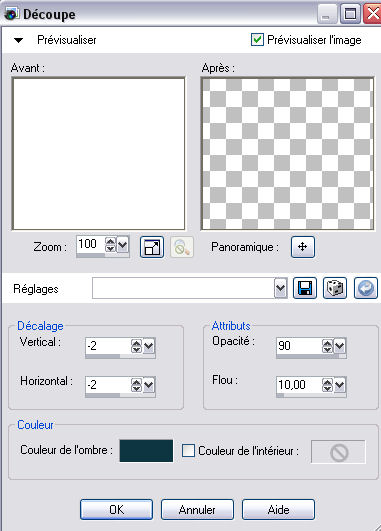Screen dimensions: 381x531
Task: Click the Zoom spinner arrows
Action: [x=110, y=245]
